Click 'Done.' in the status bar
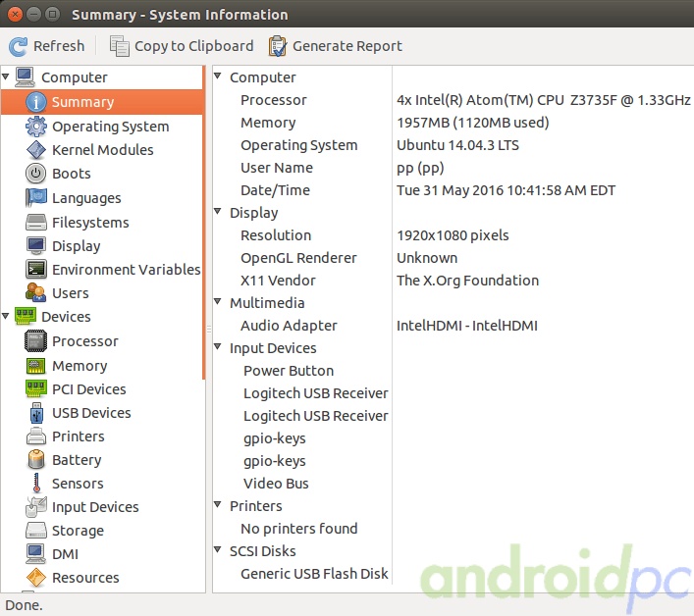694x616 pixels. pyautogui.click(x=24, y=605)
